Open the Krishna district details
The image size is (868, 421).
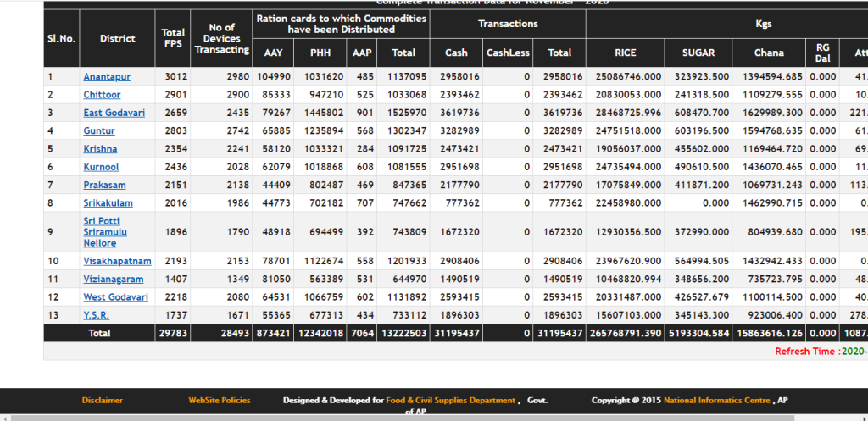point(100,149)
